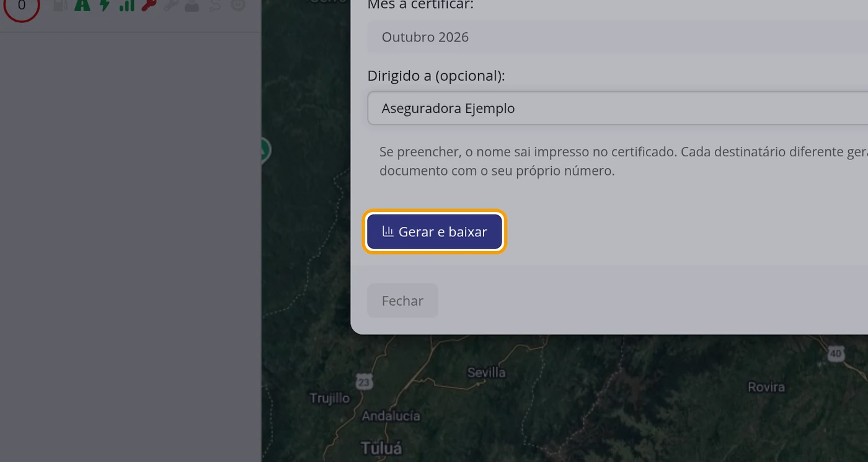Viewport: 868px width, 462px height.
Task: Click the chart icon inside Gerar e baixar
Action: tap(388, 231)
